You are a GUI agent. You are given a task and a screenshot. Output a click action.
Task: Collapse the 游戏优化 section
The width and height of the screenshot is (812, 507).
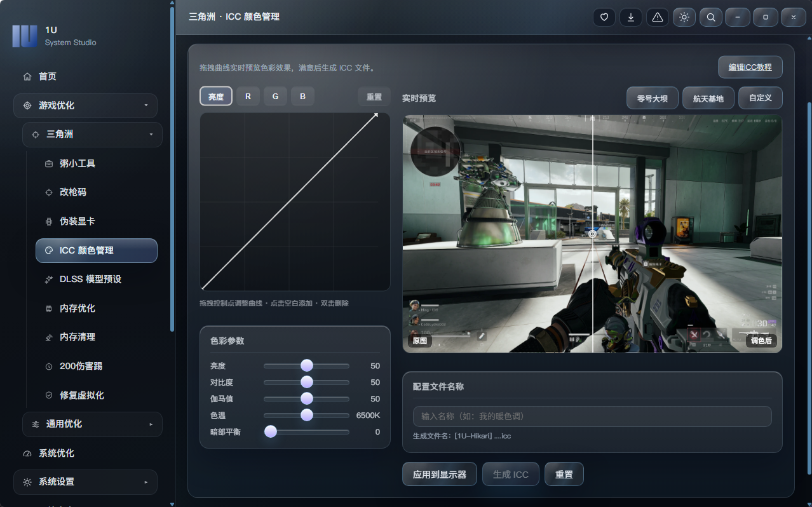tap(85, 105)
